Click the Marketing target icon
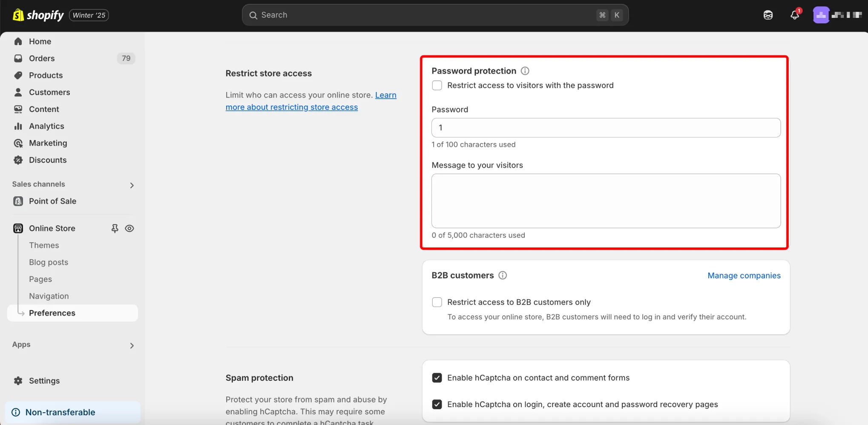 coord(18,144)
